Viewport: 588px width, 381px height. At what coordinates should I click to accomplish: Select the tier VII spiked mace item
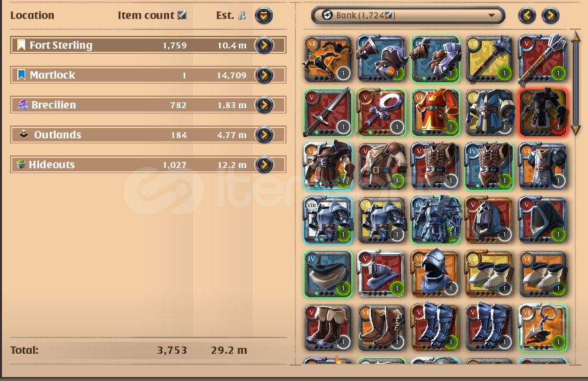point(488,59)
